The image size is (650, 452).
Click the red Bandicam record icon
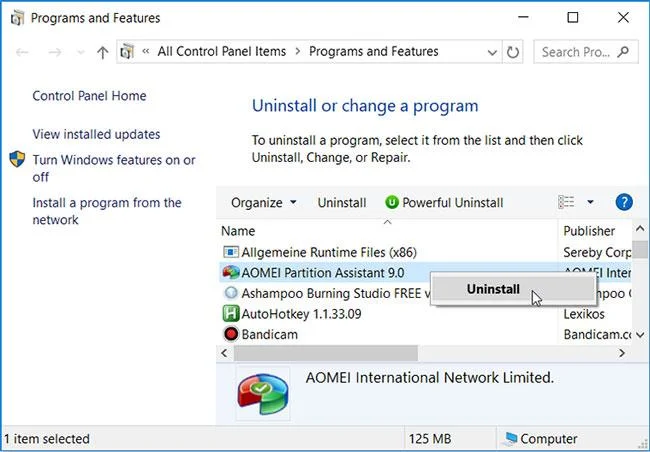coord(231,334)
